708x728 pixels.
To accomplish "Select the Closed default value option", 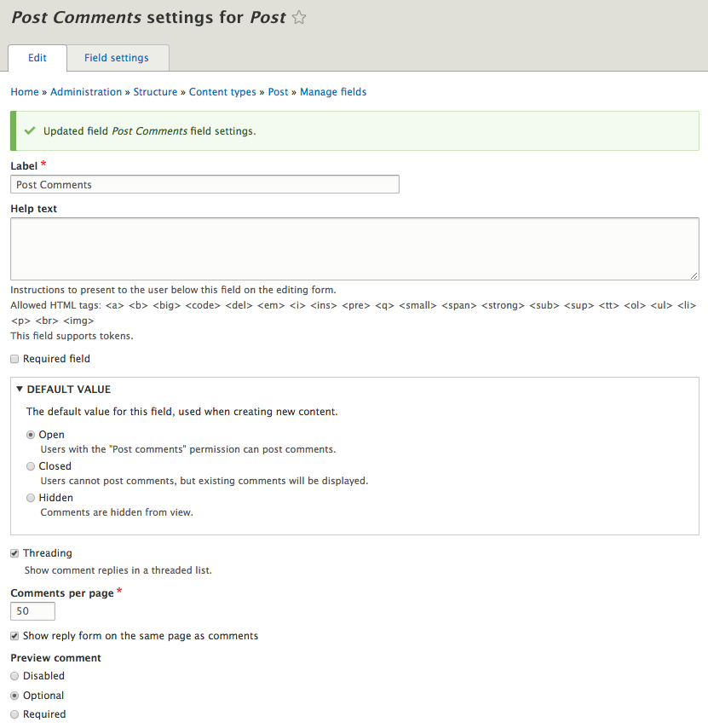I will click(32, 466).
